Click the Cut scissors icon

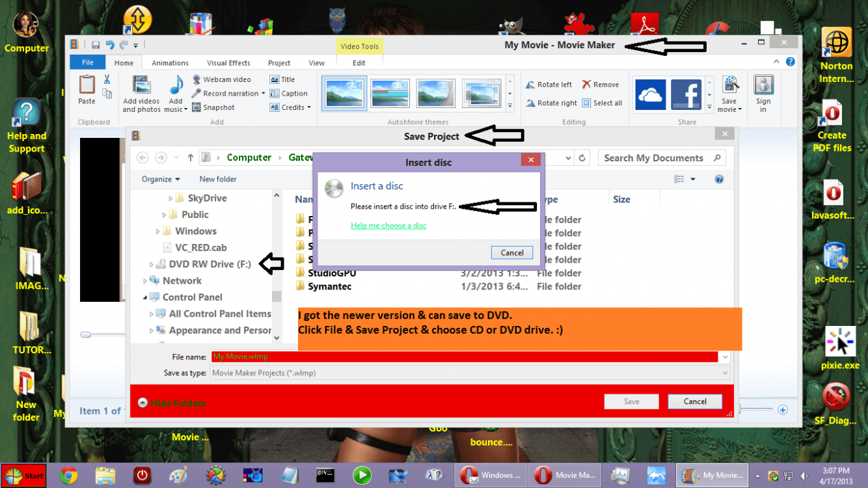click(107, 79)
